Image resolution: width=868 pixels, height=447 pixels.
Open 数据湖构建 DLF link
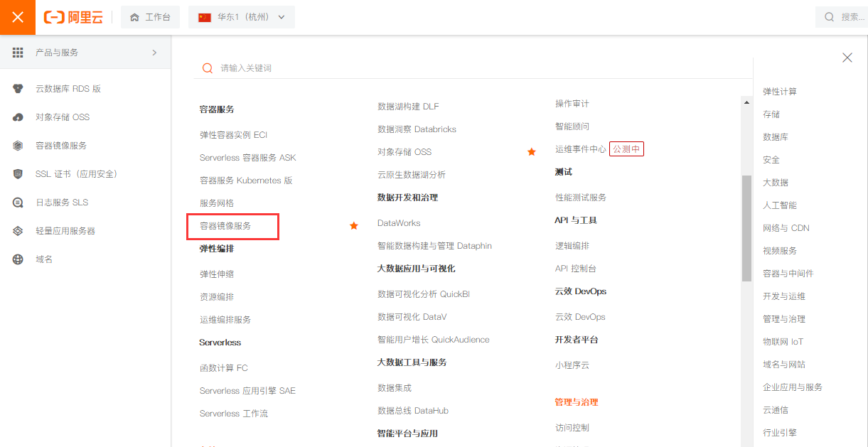tap(408, 107)
